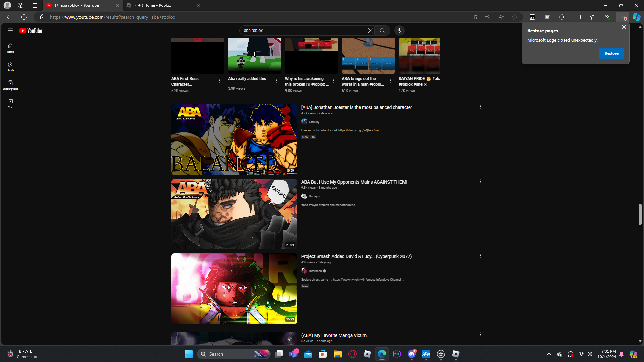Image resolution: width=644 pixels, height=362 pixels.
Task: Toggle Edge split screen view
Action: click(578, 17)
